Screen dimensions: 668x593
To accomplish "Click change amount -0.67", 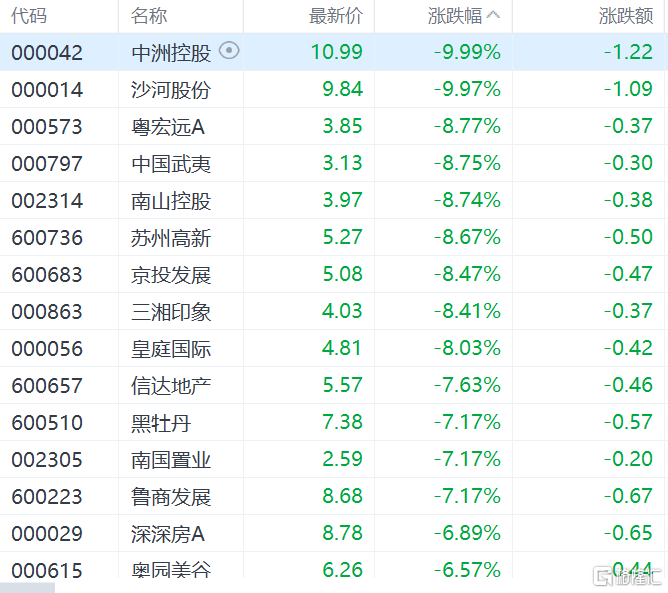I will pos(628,496).
